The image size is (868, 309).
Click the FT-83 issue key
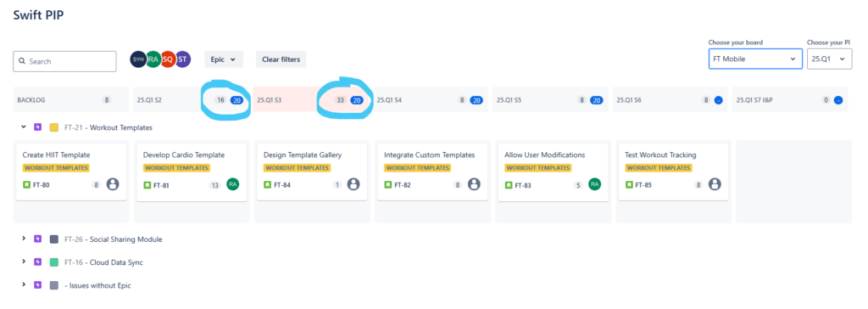pyautogui.click(x=523, y=185)
